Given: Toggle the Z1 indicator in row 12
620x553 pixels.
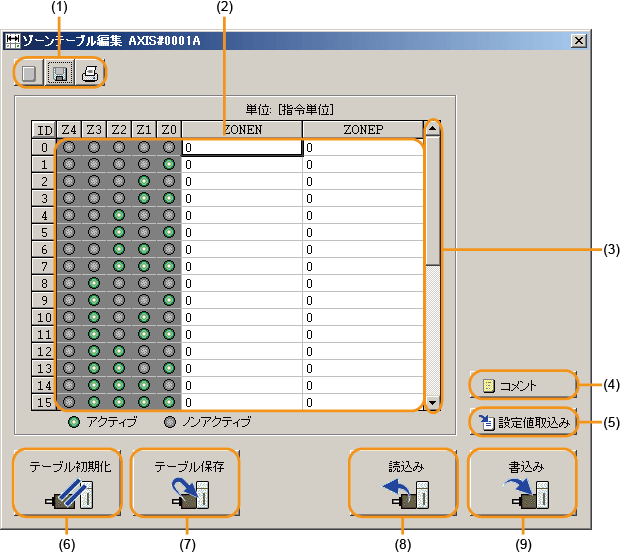Looking at the screenshot, I should [144, 351].
